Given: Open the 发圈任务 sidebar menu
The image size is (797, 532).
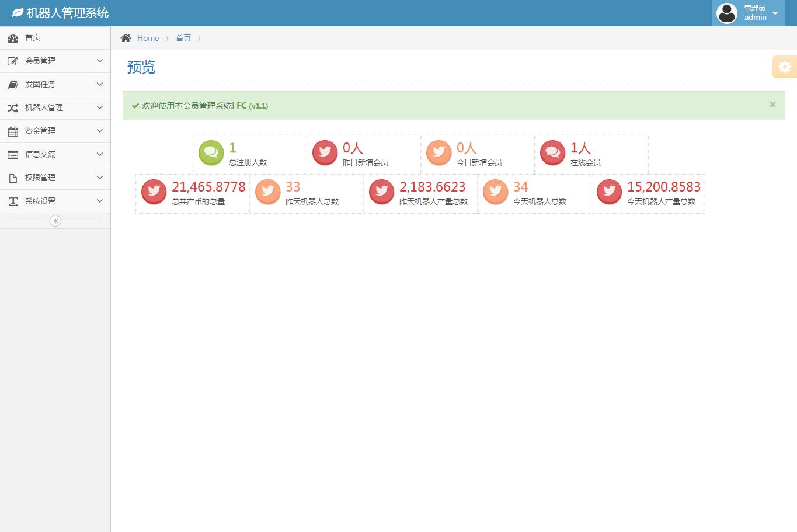Looking at the screenshot, I should point(55,84).
